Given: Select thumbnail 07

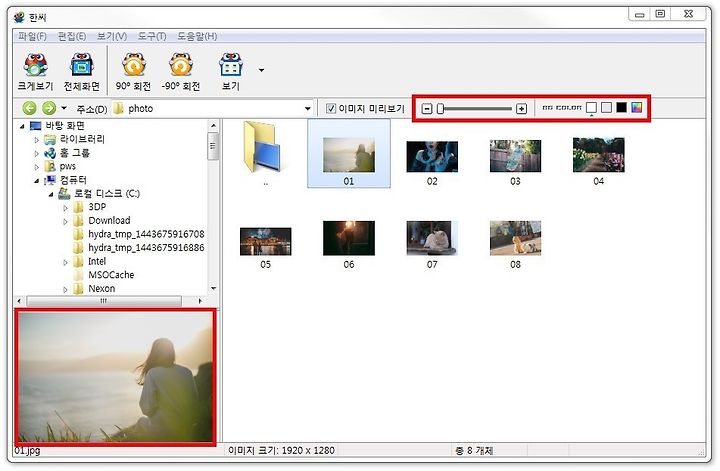Looking at the screenshot, I should tap(432, 238).
